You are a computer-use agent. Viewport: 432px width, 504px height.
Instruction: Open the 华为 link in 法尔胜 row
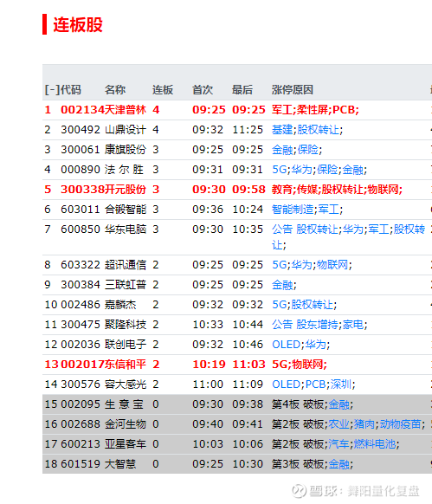301,170
